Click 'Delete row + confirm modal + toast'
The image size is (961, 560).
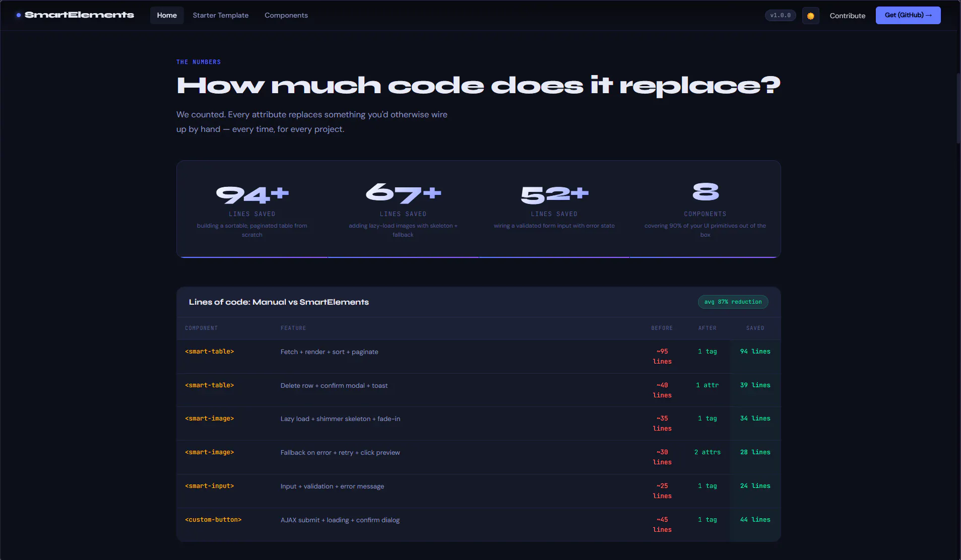334,385
